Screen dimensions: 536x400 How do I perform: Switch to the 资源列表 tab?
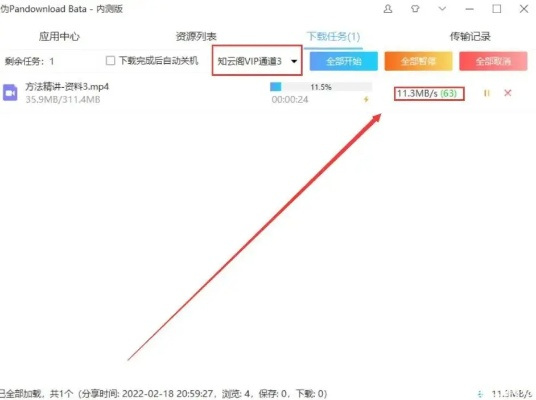(196, 36)
